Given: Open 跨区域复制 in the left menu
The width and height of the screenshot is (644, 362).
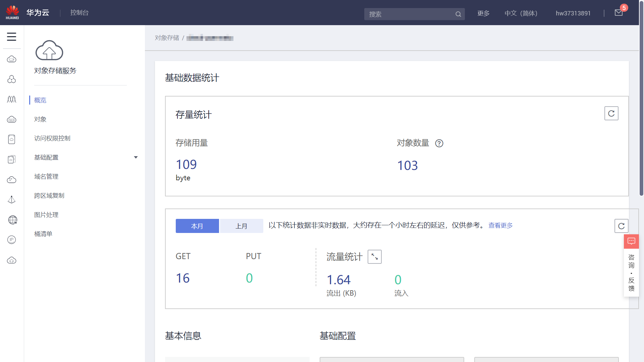Looking at the screenshot, I should (49, 196).
